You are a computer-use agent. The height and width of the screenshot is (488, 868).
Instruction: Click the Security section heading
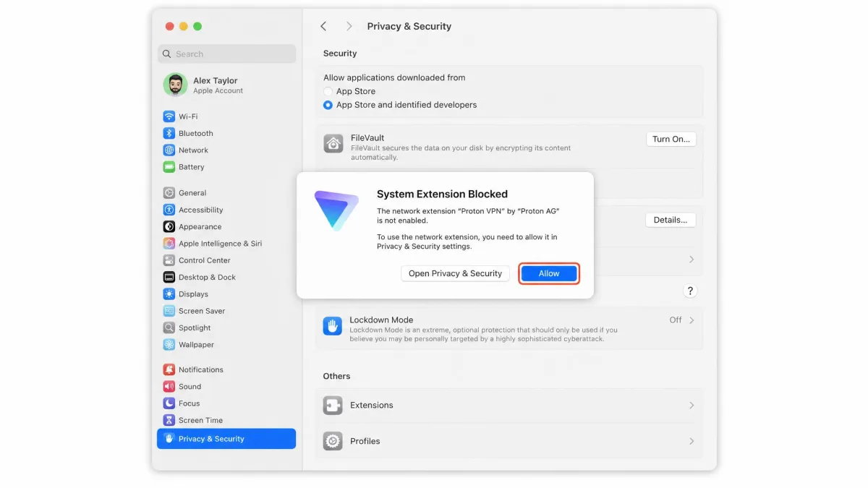[340, 53]
